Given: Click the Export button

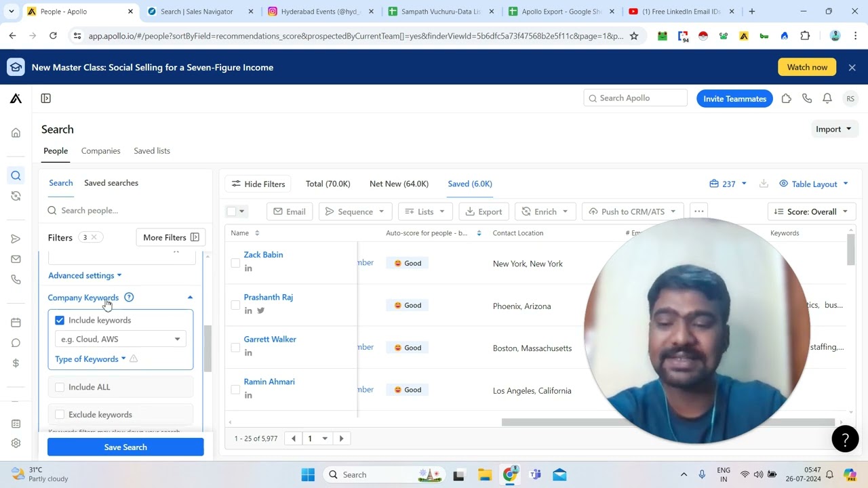Looking at the screenshot, I should (x=484, y=211).
